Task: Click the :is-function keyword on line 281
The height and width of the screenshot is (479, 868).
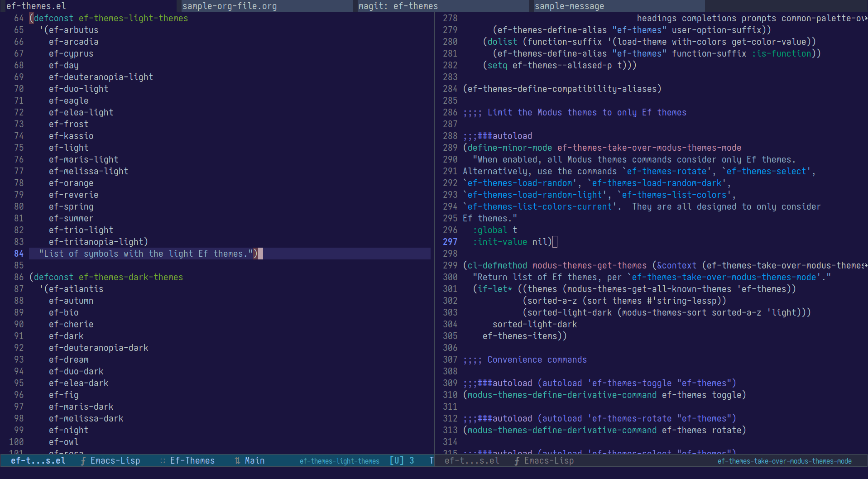Action: click(782, 53)
